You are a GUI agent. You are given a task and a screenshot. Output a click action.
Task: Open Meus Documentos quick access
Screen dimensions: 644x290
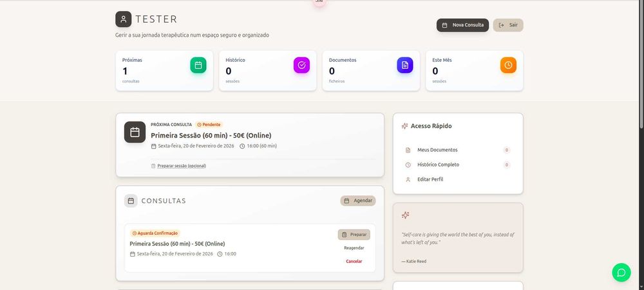click(x=457, y=150)
